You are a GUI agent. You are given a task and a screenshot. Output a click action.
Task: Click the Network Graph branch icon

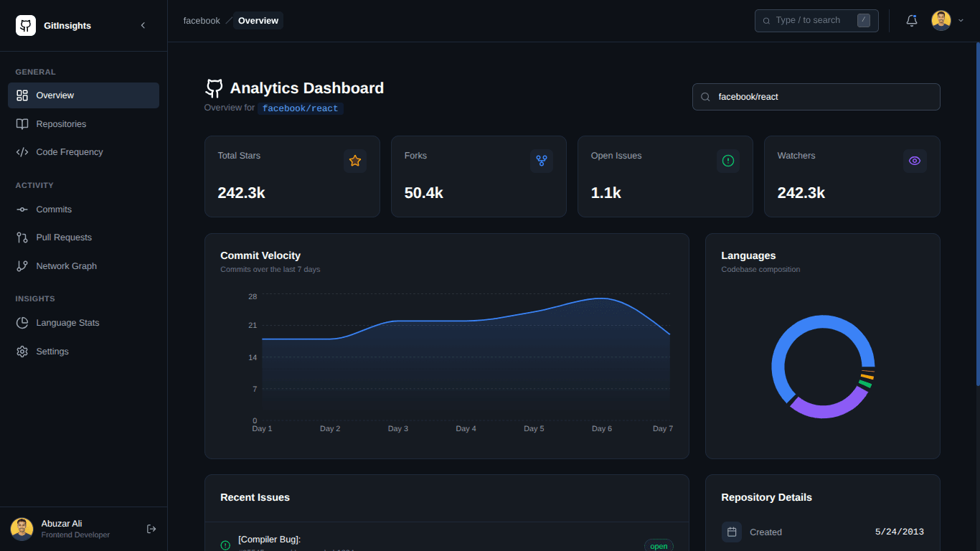(x=22, y=266)
